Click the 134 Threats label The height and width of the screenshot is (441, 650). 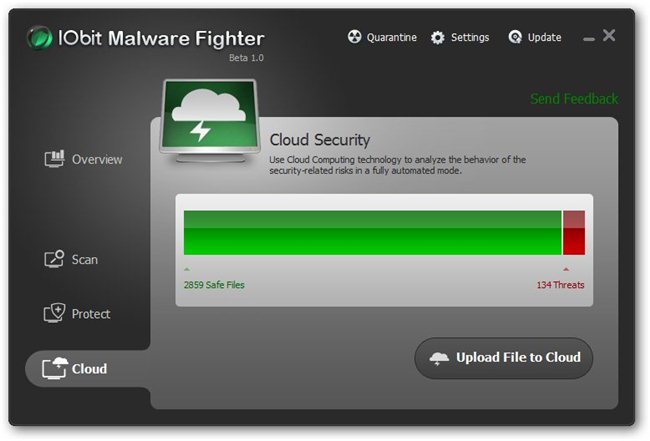[x=560, y=285]
